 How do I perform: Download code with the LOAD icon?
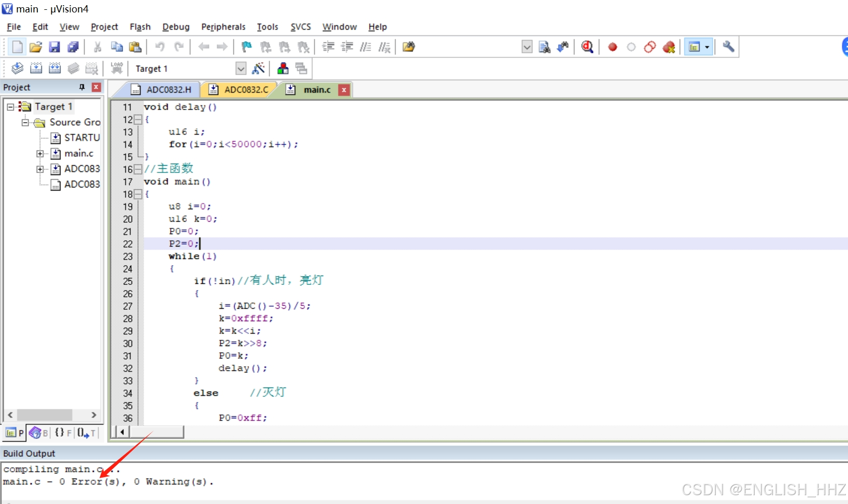[x=117, y=68]
